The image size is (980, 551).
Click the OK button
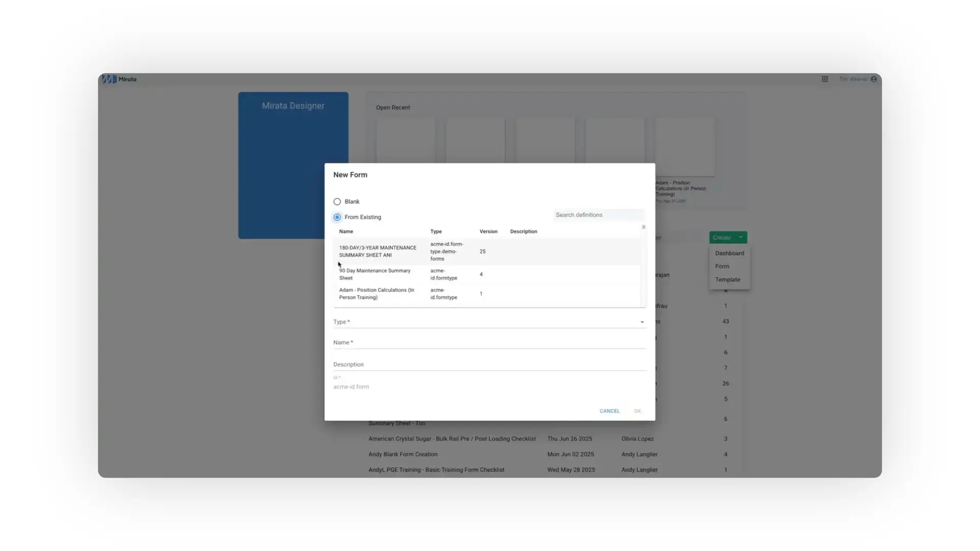coord(638,411)
